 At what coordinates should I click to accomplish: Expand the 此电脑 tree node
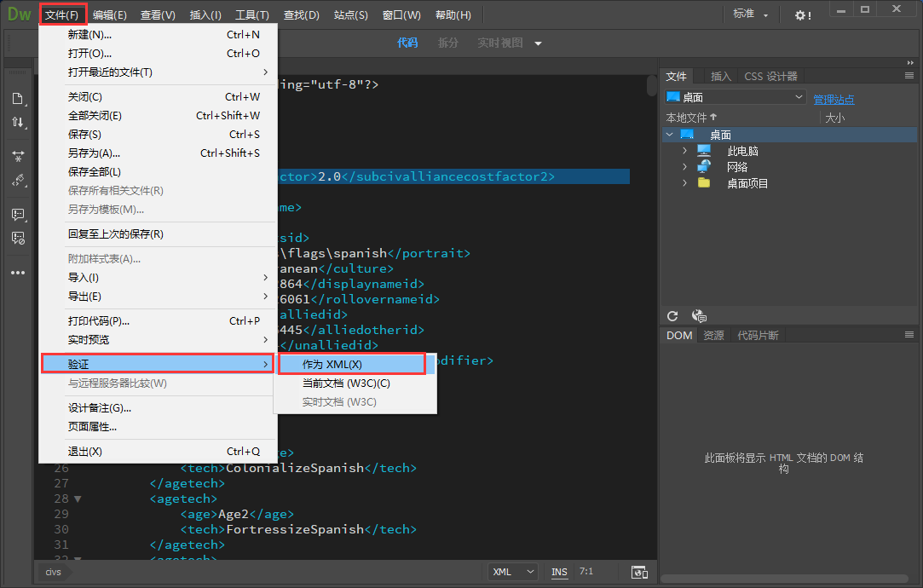[684, 151]
